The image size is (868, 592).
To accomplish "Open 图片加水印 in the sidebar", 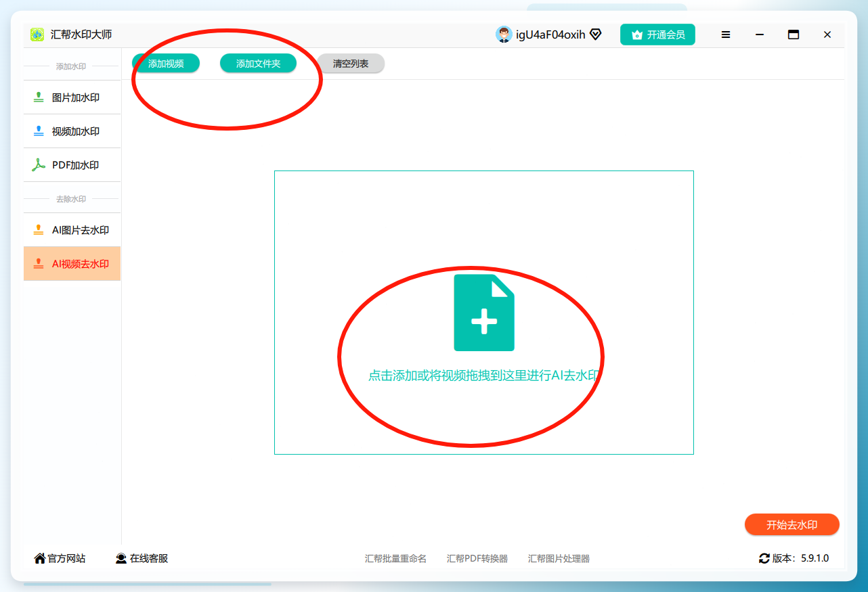I will click(x=72, y=97).
